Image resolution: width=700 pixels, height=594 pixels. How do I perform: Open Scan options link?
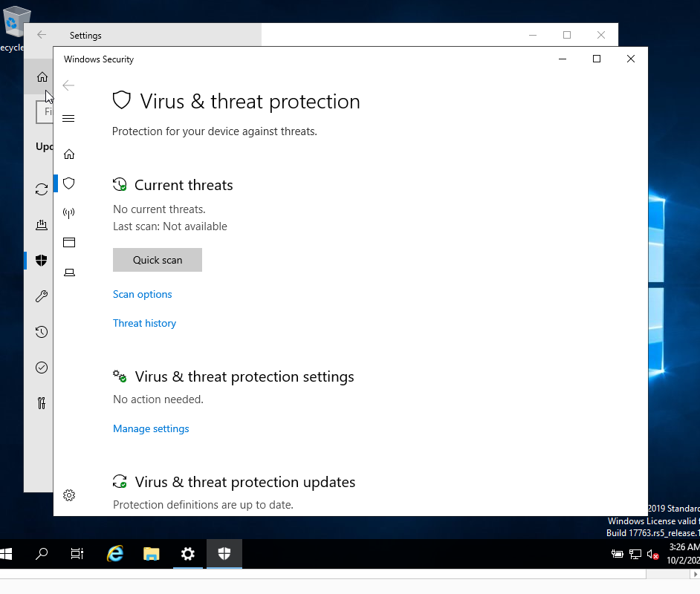click(x=143, y=294)
